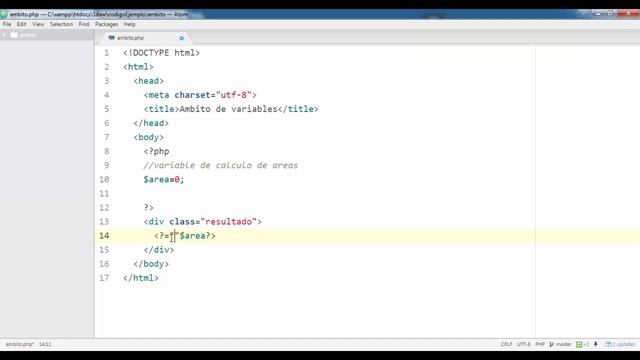Viewport: 640px width, 360px height.
Task: Click the master git branch indicator
Action: tap(563, 344)
